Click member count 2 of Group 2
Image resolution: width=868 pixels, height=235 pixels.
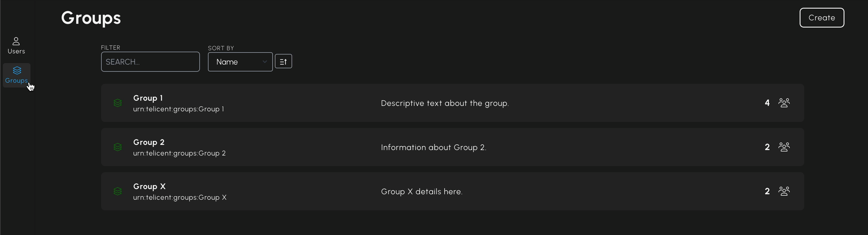click(767, 147)
